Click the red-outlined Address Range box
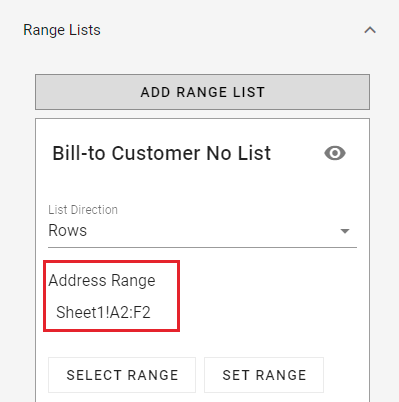Image resolution: width=399 pixels, height=402 pixels. (112, 296)
